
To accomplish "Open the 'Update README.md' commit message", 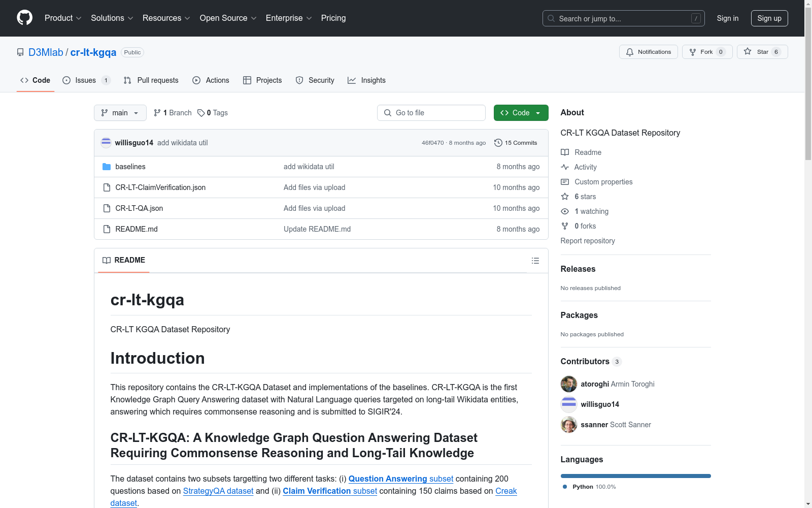I will tap(317, 229).
